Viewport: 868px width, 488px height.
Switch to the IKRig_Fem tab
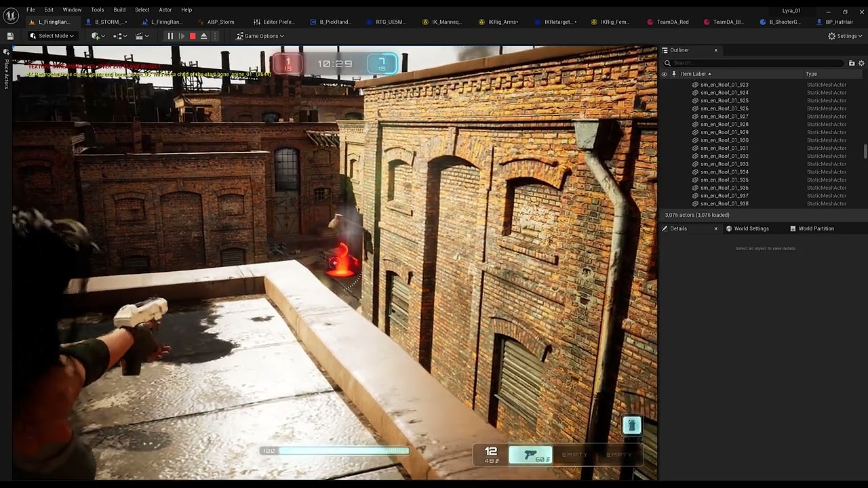[x=612, y=22]
